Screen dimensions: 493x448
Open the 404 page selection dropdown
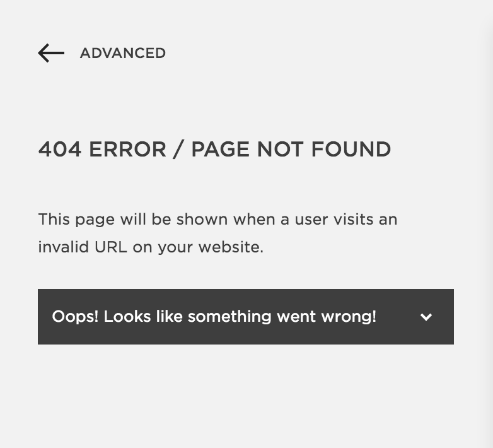click(x=246, y=317)
